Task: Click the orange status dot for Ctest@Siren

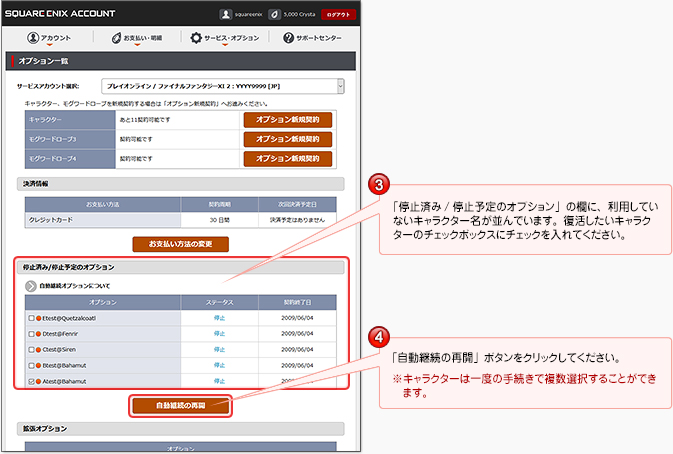Action: [39, 350]
